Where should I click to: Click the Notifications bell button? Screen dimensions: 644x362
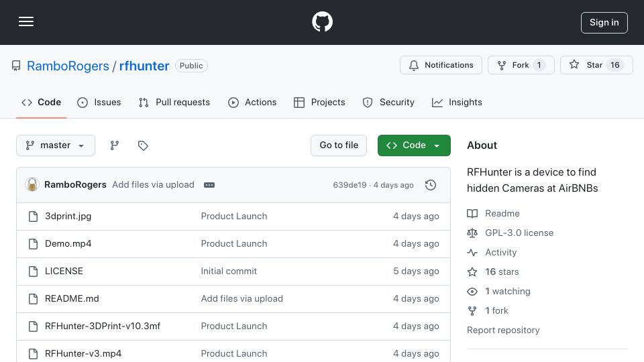click(x=441, y=65)
